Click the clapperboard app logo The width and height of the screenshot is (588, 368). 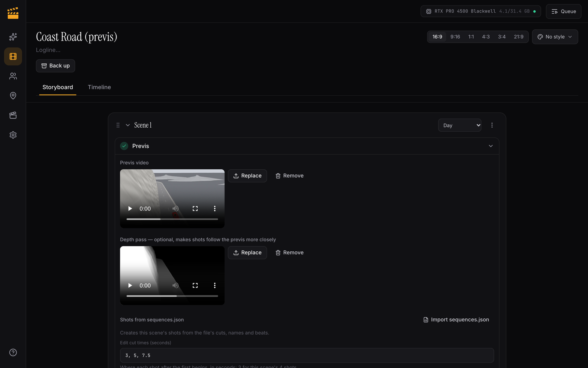coord(13,13)
